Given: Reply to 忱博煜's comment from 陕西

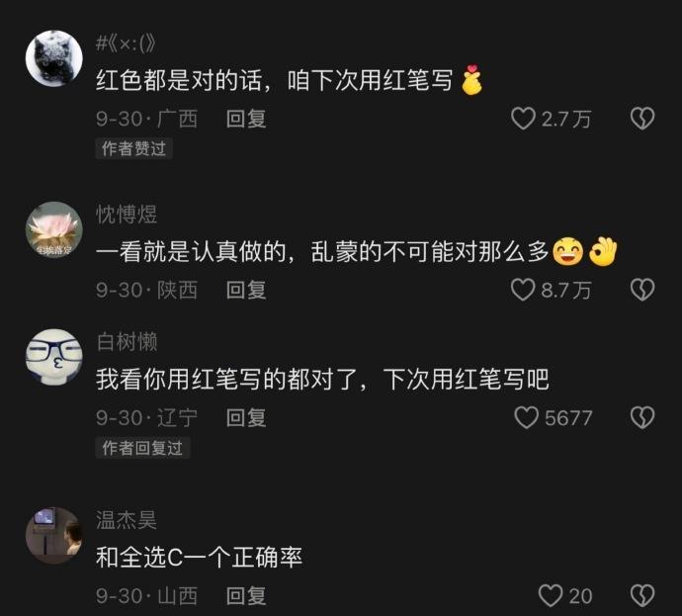Looking at the screenshot, I should (246, 290).
